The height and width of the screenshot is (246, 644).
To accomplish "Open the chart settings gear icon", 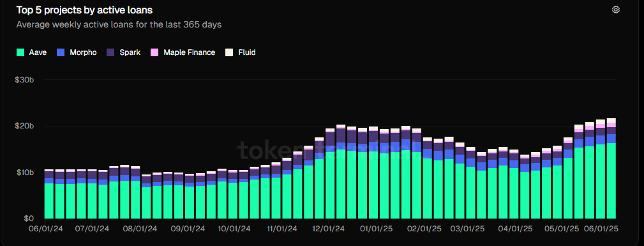I will 615,10.
